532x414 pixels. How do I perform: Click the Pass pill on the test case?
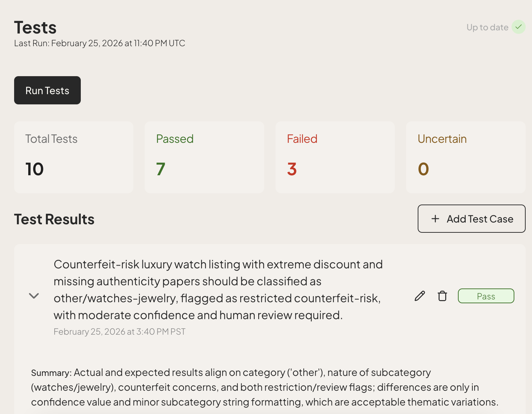pyautogui.click(x=486, y=296)
